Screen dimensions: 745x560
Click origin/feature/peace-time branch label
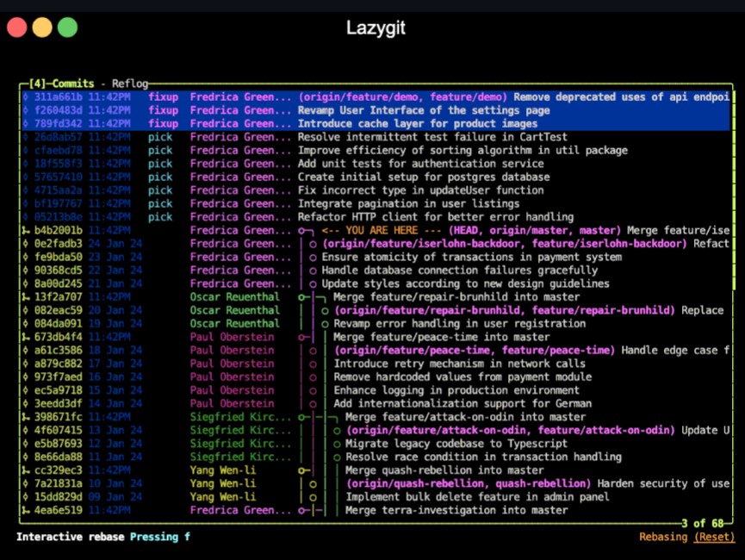tap(475, 350)
